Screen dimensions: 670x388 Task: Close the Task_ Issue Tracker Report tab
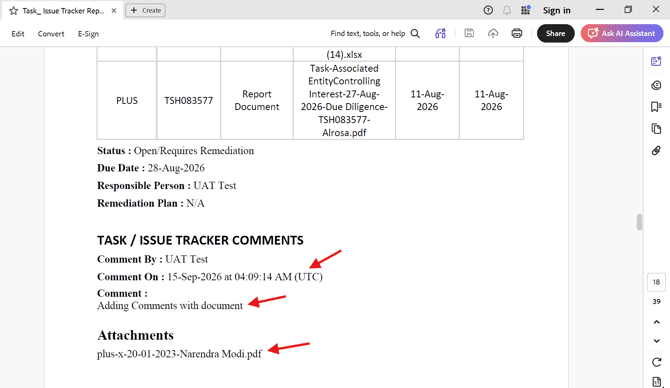[x=114, y=11]
